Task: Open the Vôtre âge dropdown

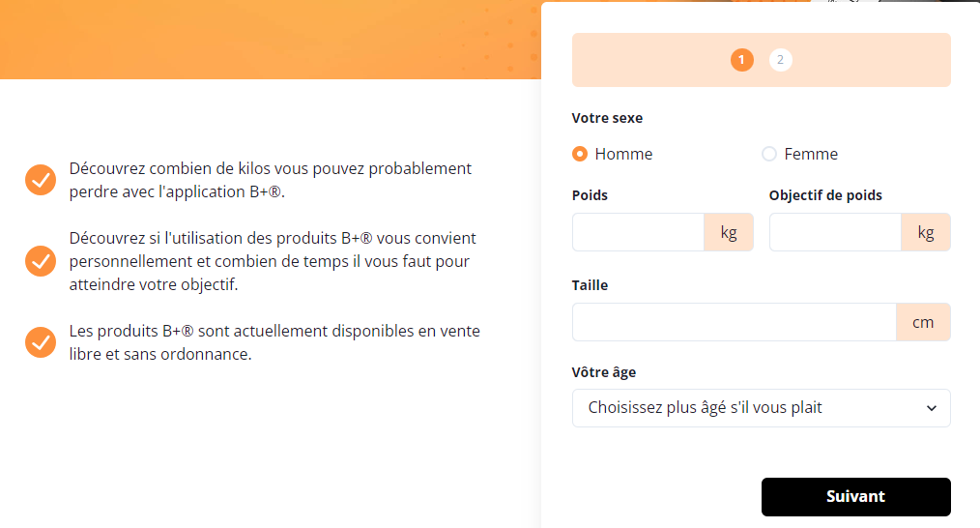Action: tap(762, 408)
